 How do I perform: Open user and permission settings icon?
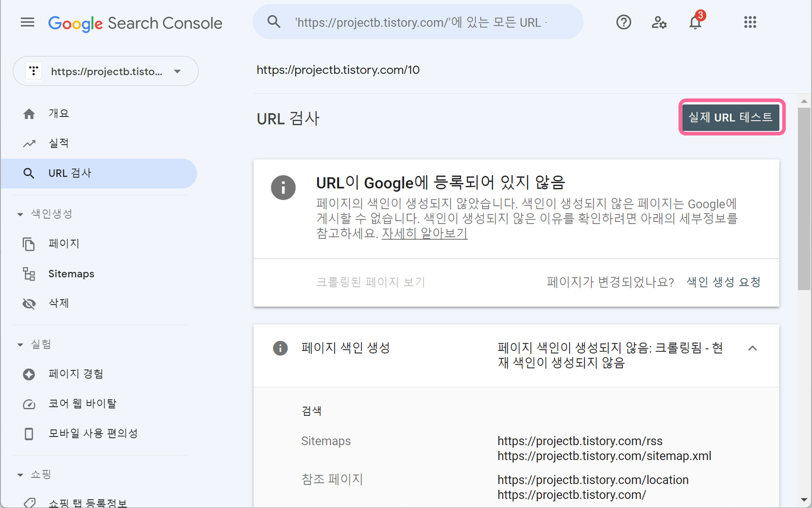[659, 22]
